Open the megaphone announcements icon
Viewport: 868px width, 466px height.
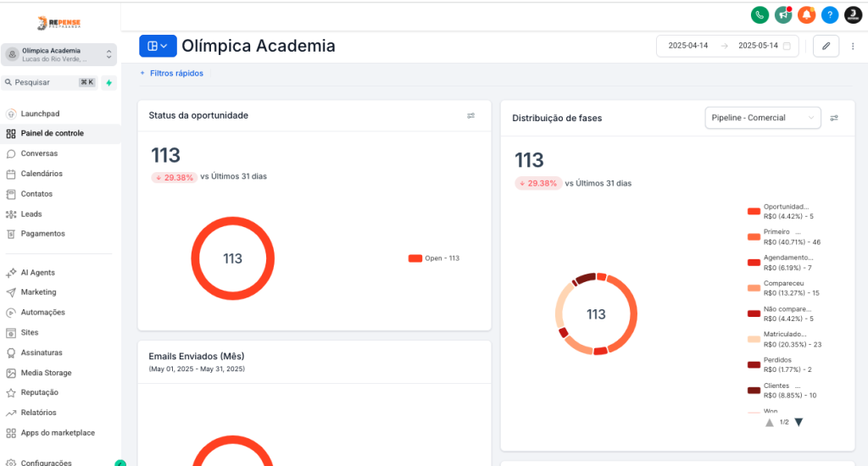tap(783, 14)
